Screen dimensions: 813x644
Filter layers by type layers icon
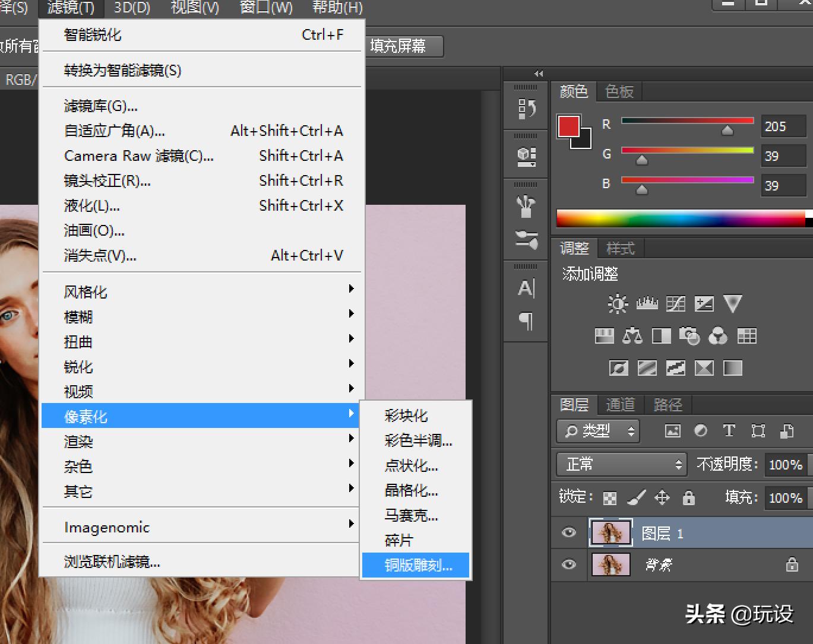coord(729,431)
